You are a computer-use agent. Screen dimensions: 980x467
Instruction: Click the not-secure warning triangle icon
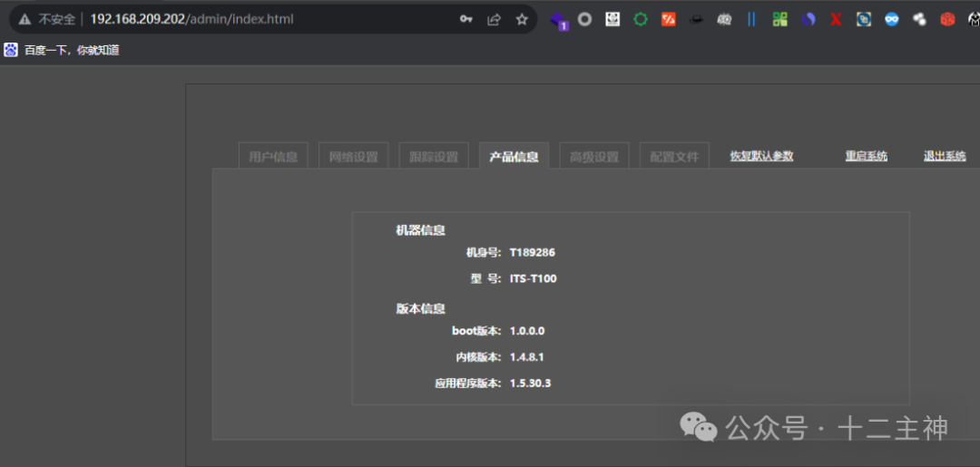(x=25, y=19)
